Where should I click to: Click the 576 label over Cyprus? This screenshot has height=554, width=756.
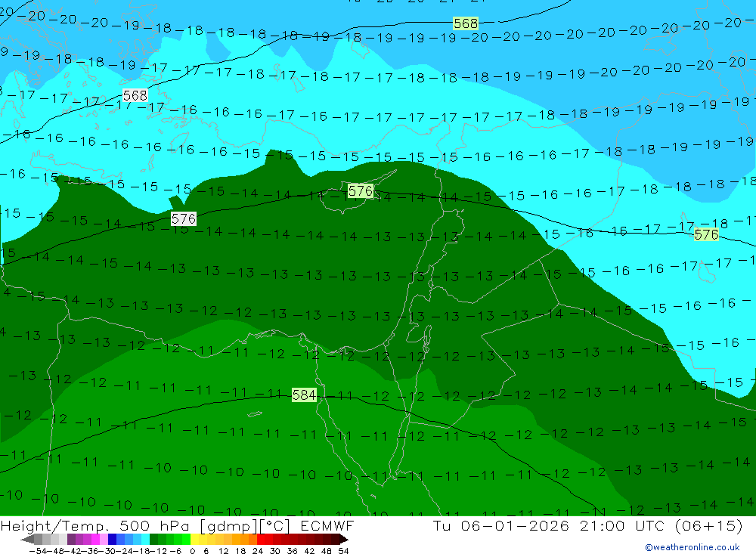coord(360,191)
